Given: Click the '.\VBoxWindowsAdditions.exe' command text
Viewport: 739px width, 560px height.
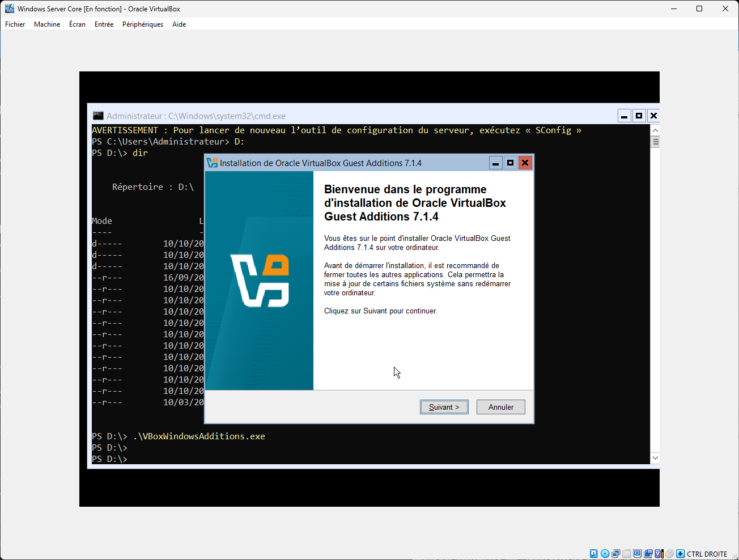Looking at the screenshot, I should (x=199, y=436).
